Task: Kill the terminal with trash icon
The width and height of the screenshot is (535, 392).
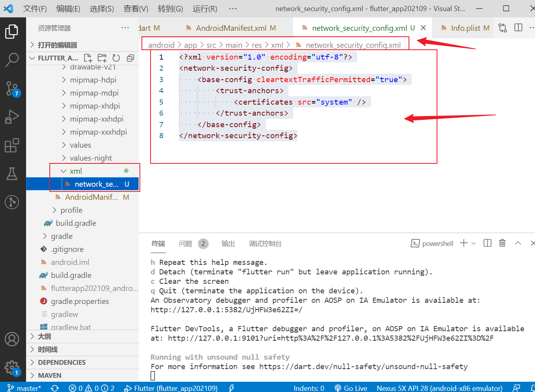Action: (502, 243)
